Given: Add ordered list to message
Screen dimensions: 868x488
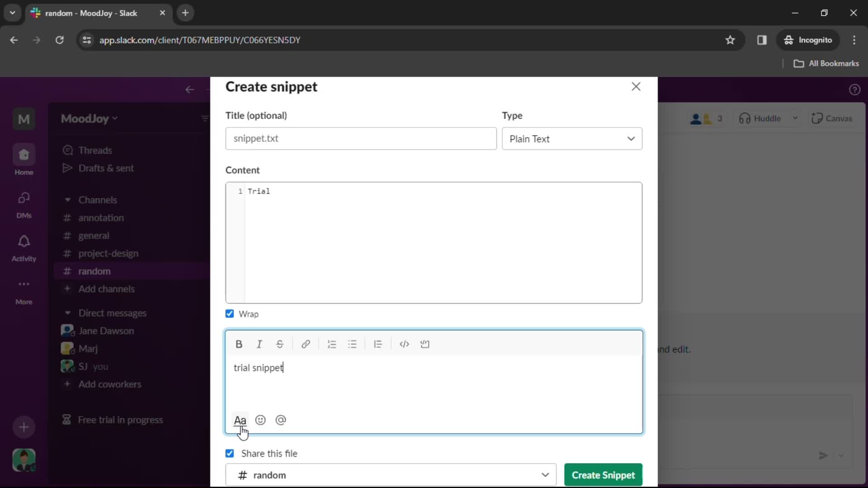Looking at the screenshot, I should 331,343.
